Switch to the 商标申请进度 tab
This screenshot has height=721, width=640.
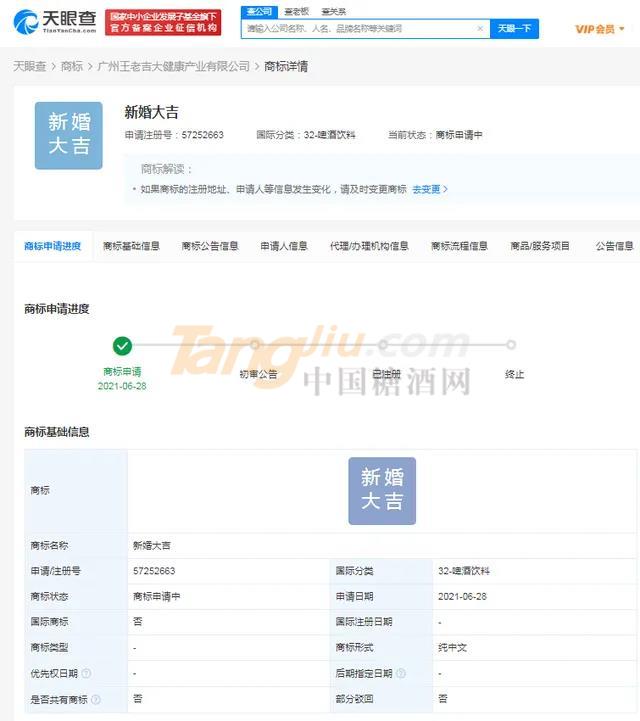(x=53, y=246)
